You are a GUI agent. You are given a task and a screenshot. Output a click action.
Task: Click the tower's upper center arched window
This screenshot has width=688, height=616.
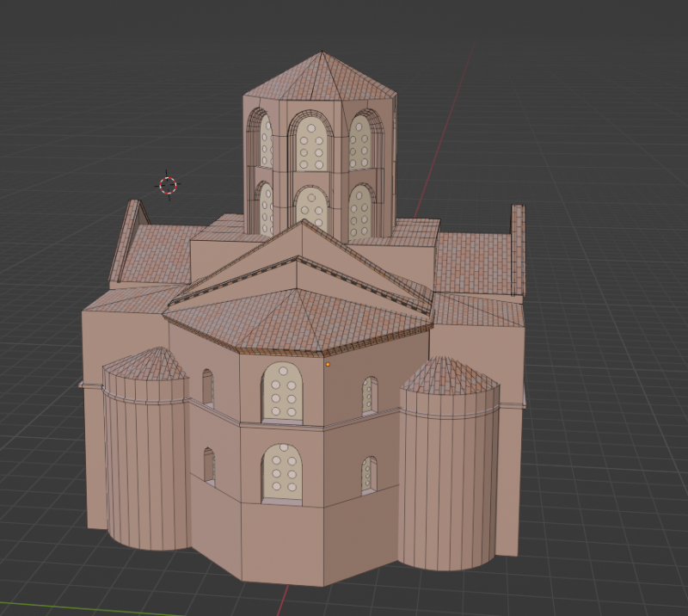pyautogui.click(x=310, y=144)
